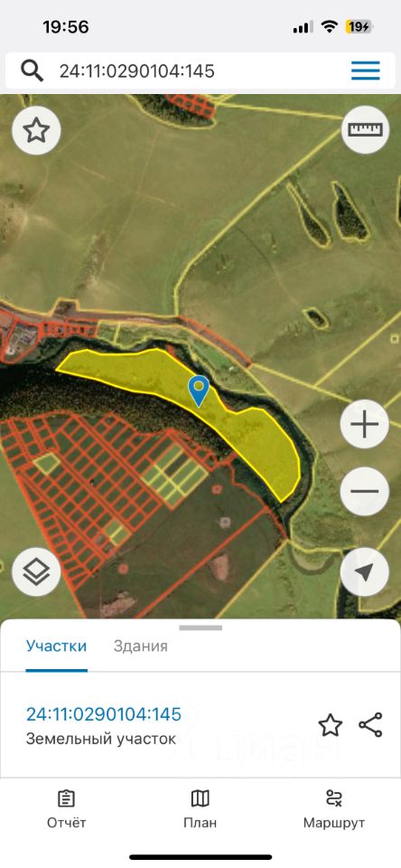Open cadastral number link 24:11:0290104:145
Screen dimensions: 401x868
coord(104,714)
